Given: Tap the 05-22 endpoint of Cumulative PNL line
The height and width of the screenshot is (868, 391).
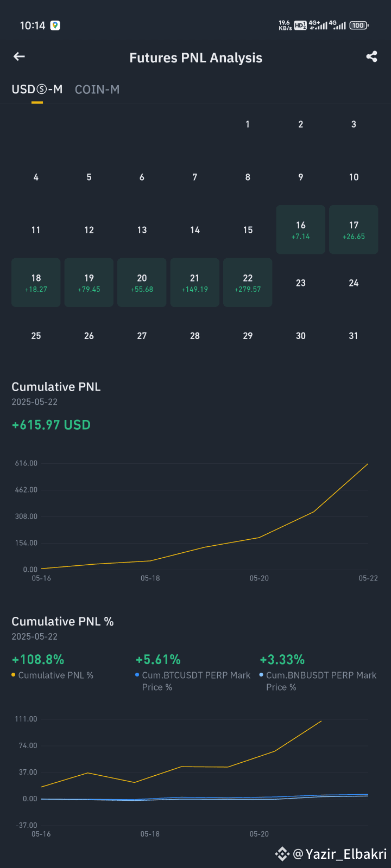Looking at the screenshot, I should (x=368, y=464).
